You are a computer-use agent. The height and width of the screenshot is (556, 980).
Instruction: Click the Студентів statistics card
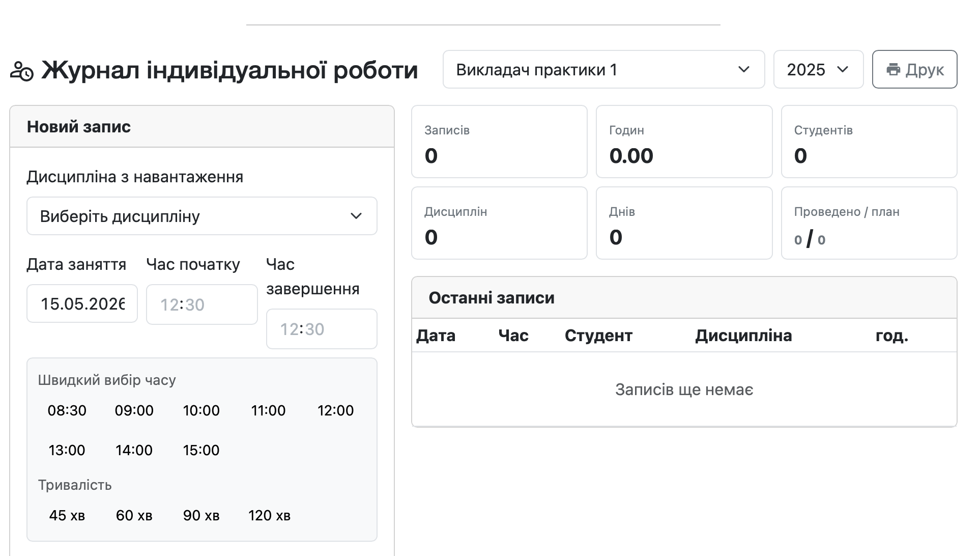(x=869, y=142)
